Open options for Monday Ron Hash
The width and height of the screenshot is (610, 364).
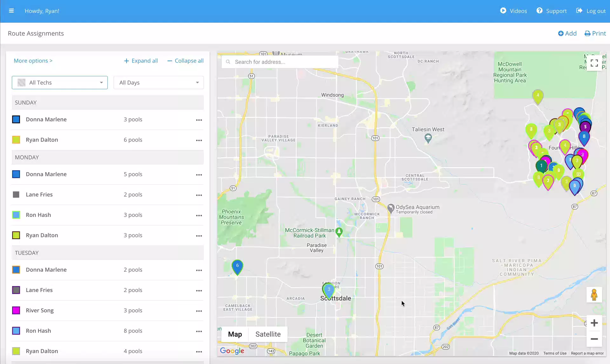(199, 215)
